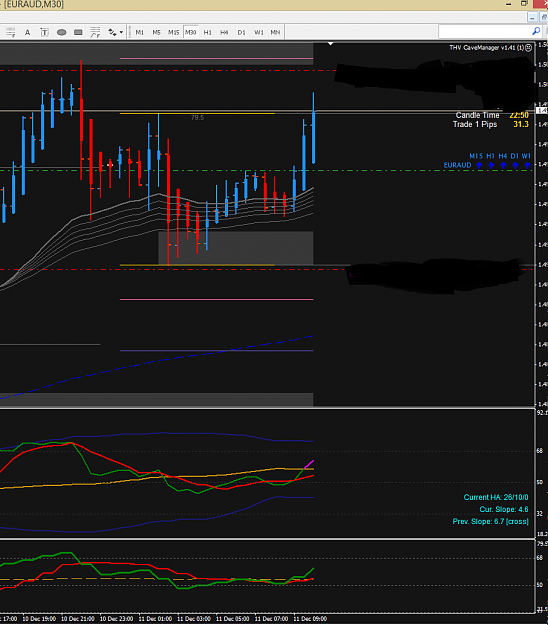The image size is (548, 625).
Task: Switch chart to H4 timeframe
Action: (x=224, y=32)
